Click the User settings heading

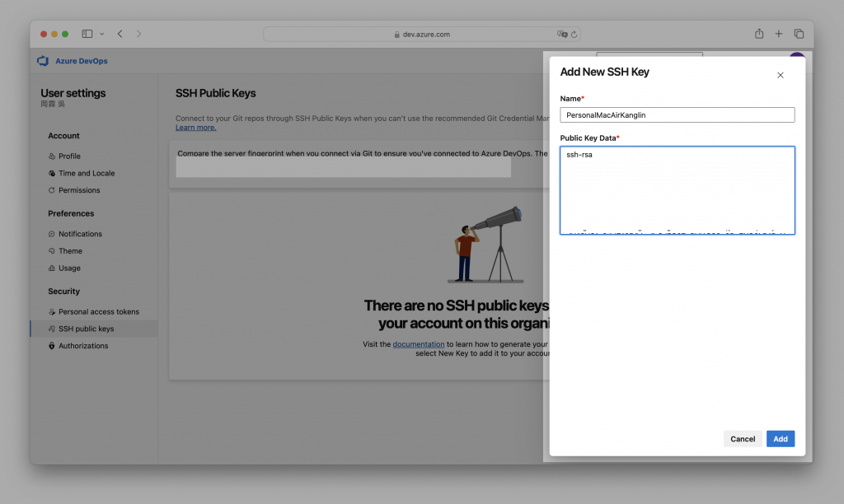(x=73, y=93)
